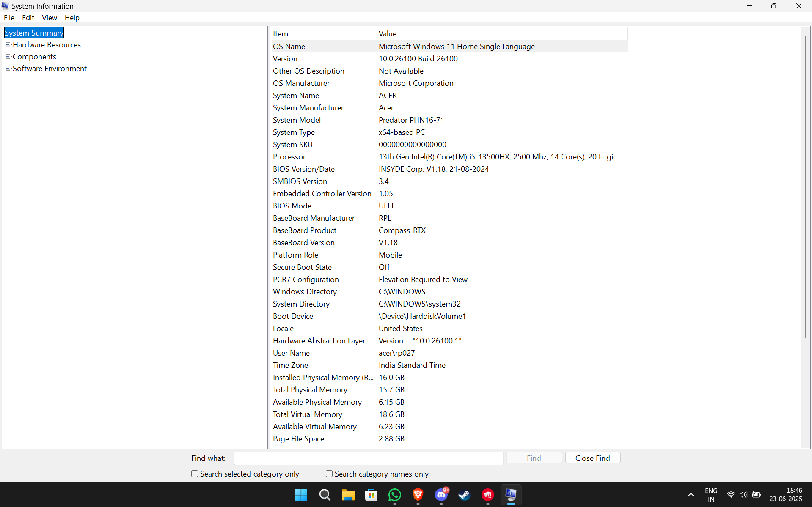
Task: Select the BIOS Version/Date row
Action: pos(449,169)
